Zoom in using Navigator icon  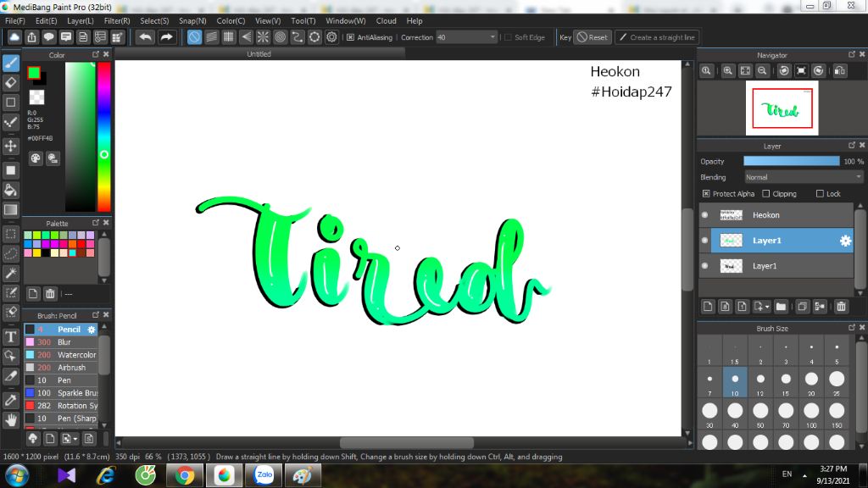728,71
